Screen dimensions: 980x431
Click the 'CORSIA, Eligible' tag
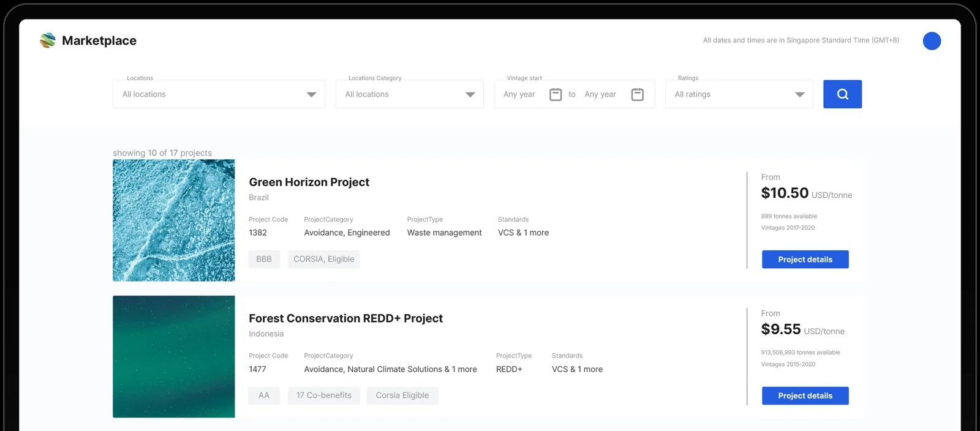(x=323, y=260)
